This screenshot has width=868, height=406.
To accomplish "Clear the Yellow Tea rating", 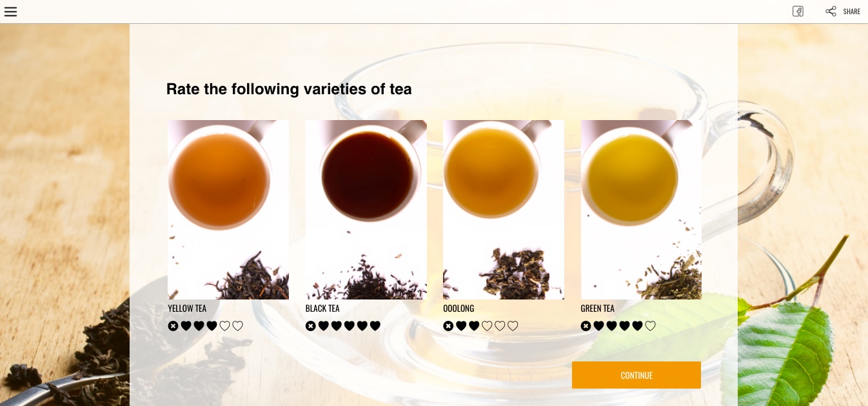I will 173,326.
